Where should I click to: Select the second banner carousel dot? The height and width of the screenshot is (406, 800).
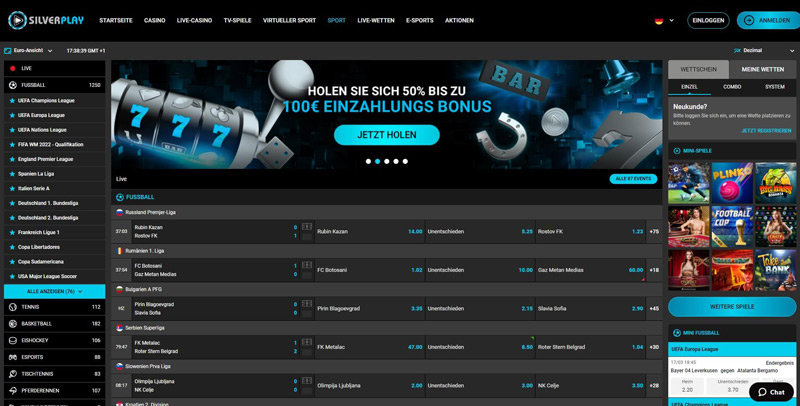378,162
